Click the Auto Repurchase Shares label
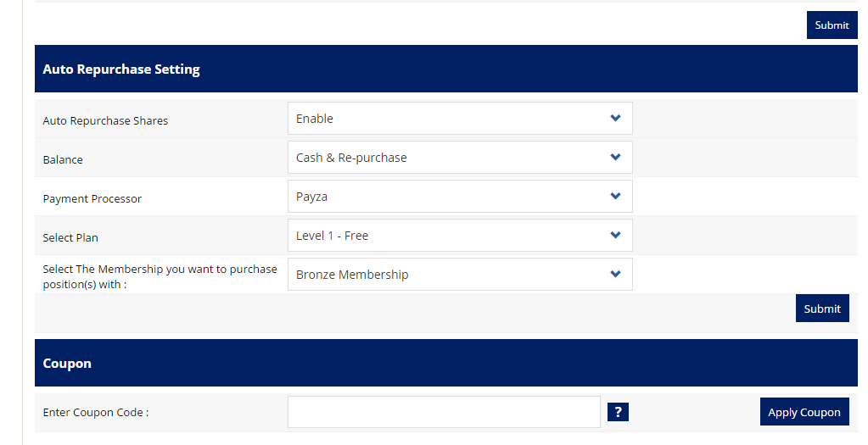 105,121
